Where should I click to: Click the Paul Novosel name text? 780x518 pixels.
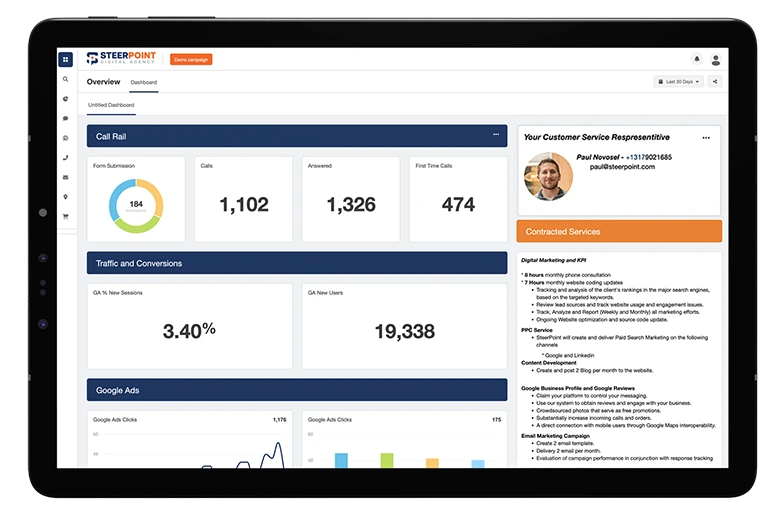598,157
